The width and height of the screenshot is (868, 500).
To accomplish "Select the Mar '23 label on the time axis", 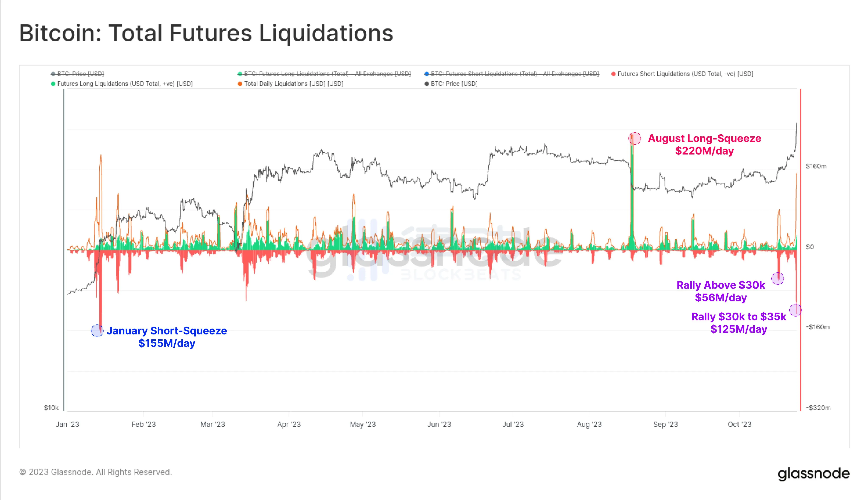I will click(x=213, y=425).
